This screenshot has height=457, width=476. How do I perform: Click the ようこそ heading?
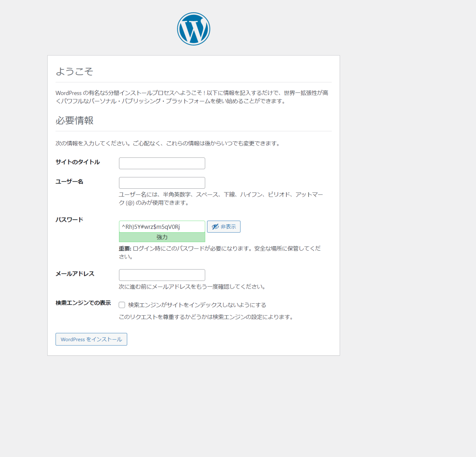pos(74,71)
